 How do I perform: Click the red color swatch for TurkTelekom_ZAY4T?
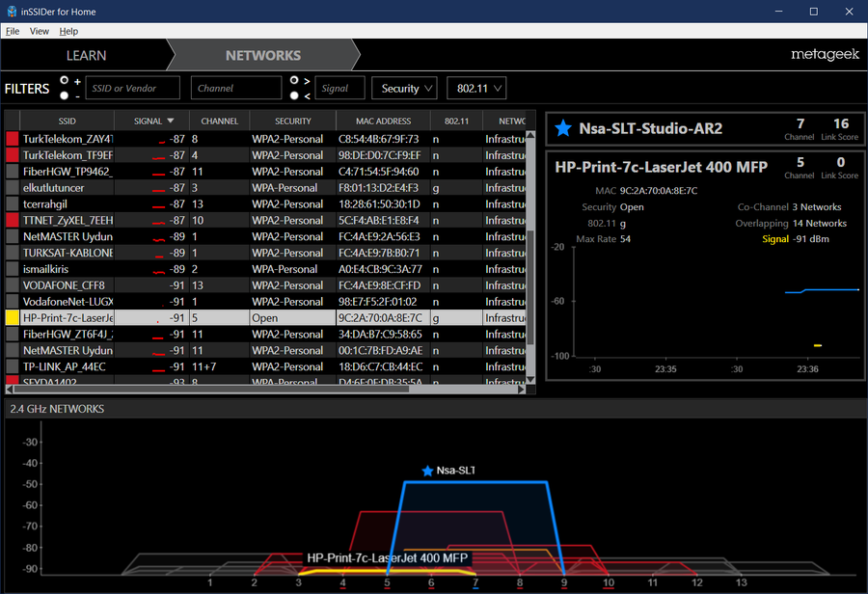pyautogui.click(x=13, y=139)
